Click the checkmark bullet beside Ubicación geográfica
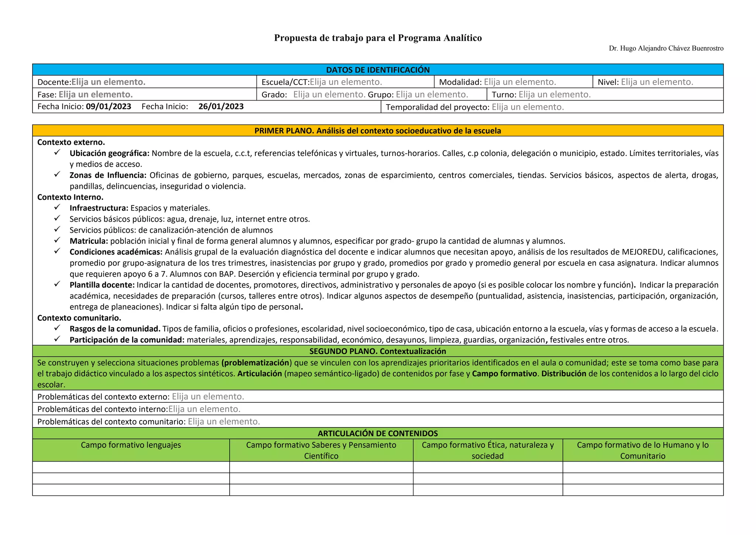 [57, 153]
